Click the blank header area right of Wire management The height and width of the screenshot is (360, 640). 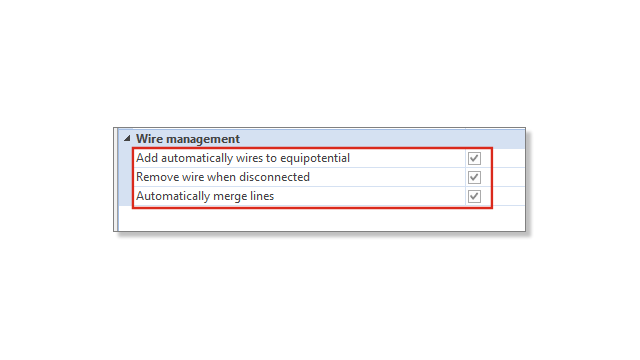pyautogui.click(x=382, y=139)
